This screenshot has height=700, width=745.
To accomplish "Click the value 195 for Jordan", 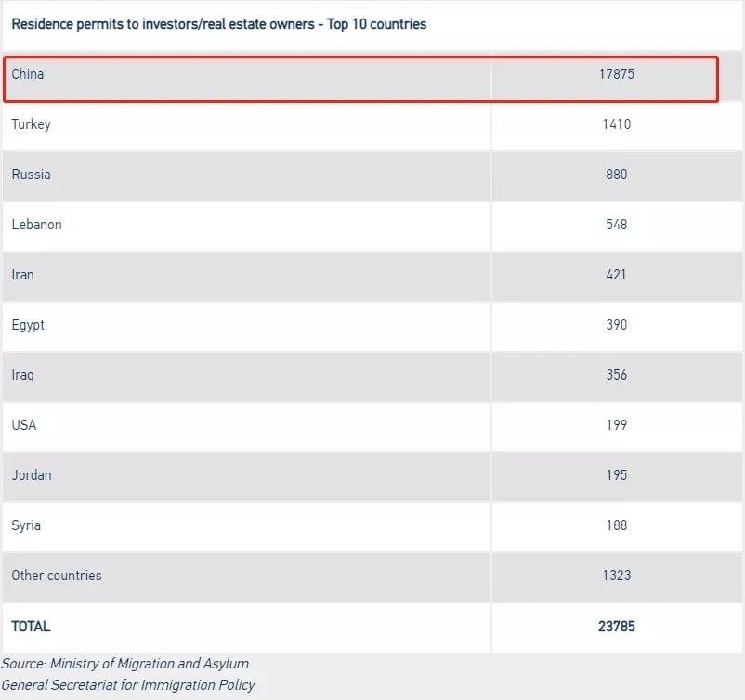I will coord(616,475).
